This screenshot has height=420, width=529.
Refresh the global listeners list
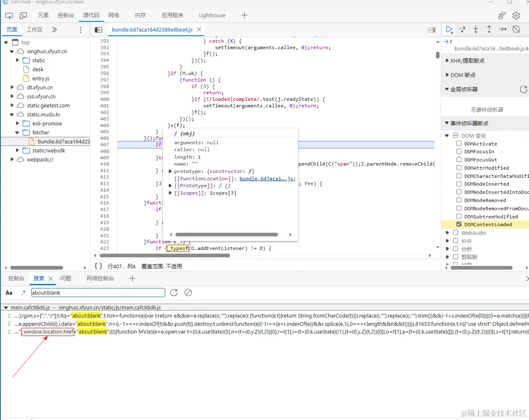523,89
